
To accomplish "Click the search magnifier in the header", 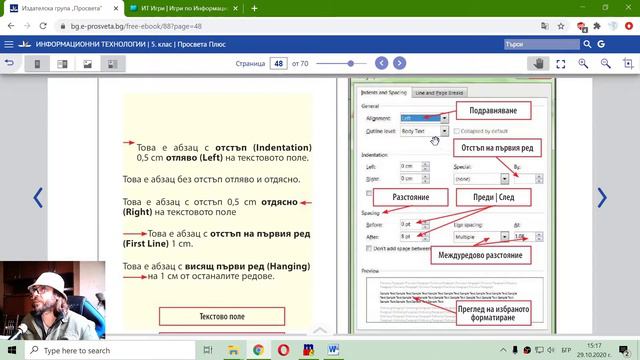I will coord(587,44).
